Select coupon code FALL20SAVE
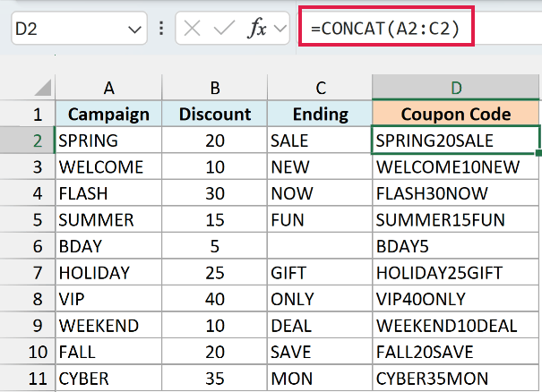The width and height of the screenshot is (542, 392). [x=456, y=352]
